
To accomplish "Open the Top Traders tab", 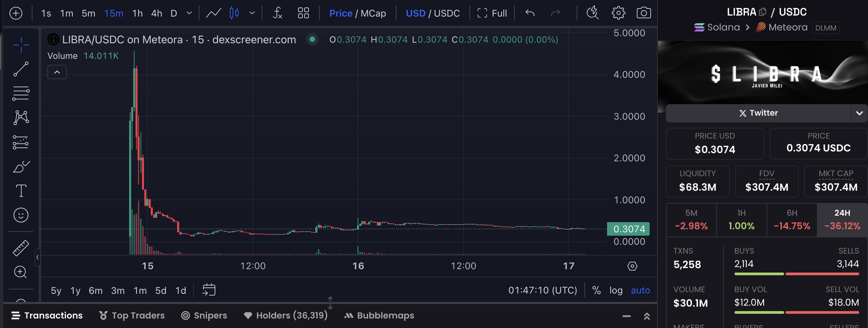I will pos(132,315).
